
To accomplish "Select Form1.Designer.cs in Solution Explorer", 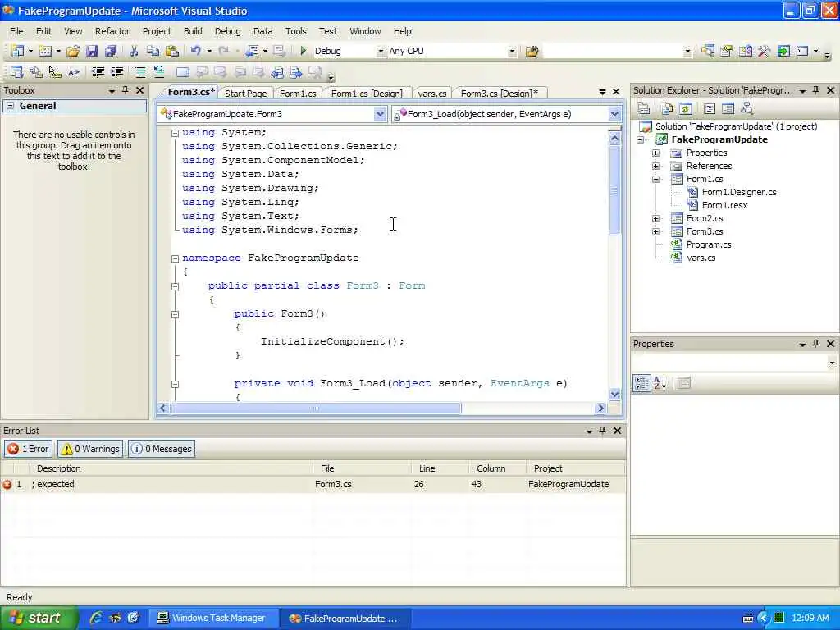I will [x=739, y=192].
